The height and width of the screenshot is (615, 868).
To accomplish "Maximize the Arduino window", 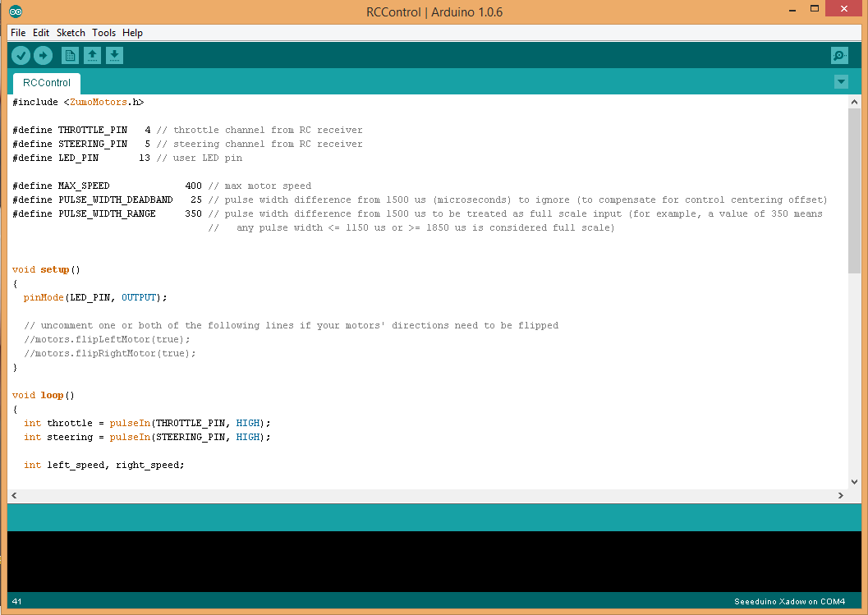I will pos(815,8).
